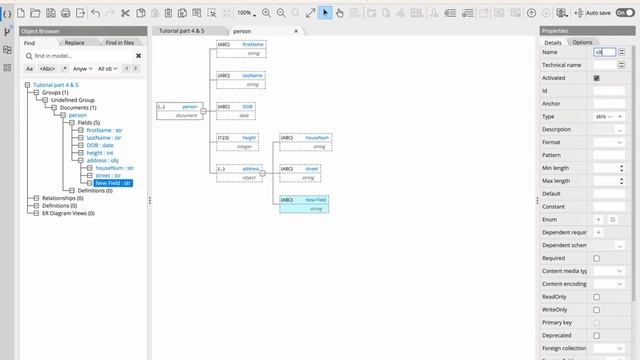Check the Required checkbox
The image size is (640, 360).
pyautogui.click(x=596, y=258)
